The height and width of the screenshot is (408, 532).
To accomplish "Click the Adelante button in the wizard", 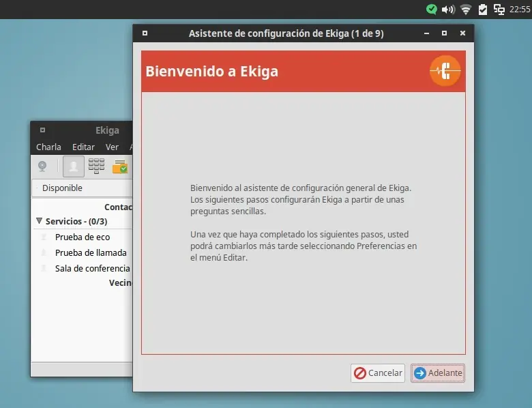I will coord(438,373).
